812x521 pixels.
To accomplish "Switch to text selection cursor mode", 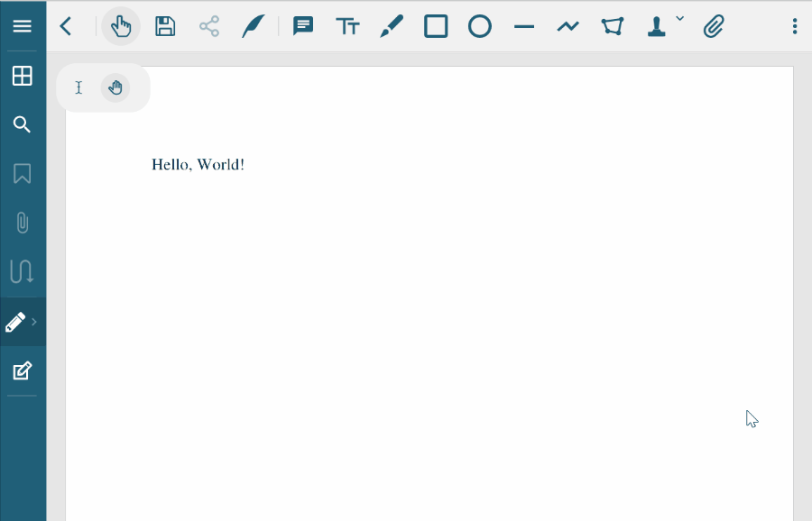I will (78, 87).
